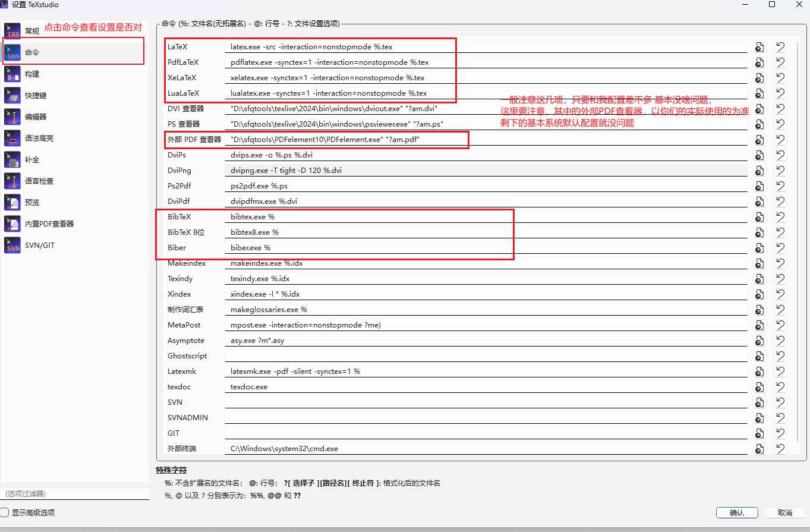The image size is (810, 532).
Task: Edit the DviPs command field
Action: pyautogui.click(x=486, y=155)
